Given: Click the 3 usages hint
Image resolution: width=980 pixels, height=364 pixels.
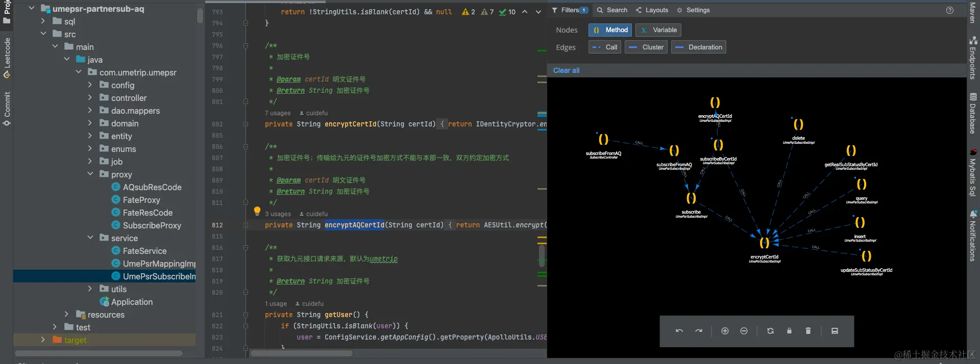Looking at the screenshot, I should (x=278, y=214).
